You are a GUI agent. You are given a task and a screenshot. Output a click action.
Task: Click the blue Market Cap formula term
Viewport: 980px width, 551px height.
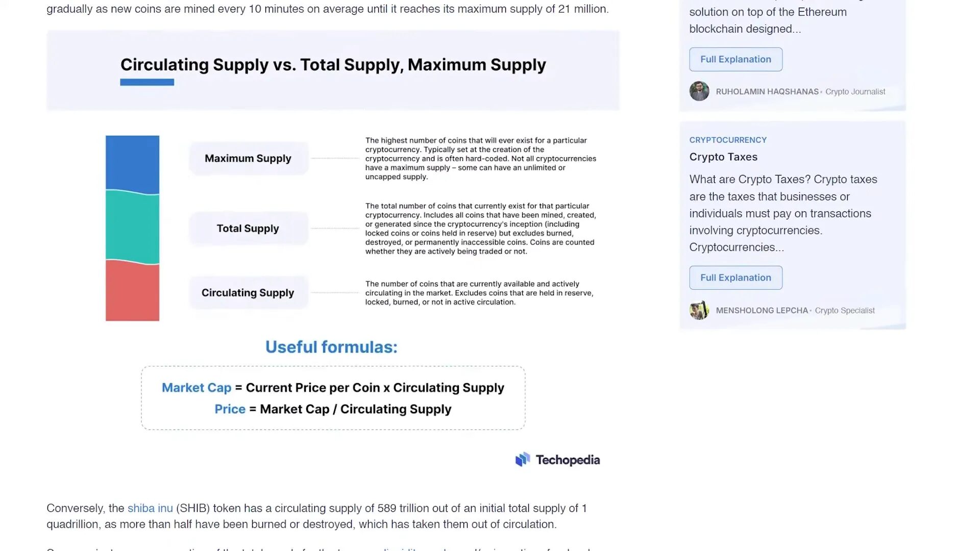197,388
